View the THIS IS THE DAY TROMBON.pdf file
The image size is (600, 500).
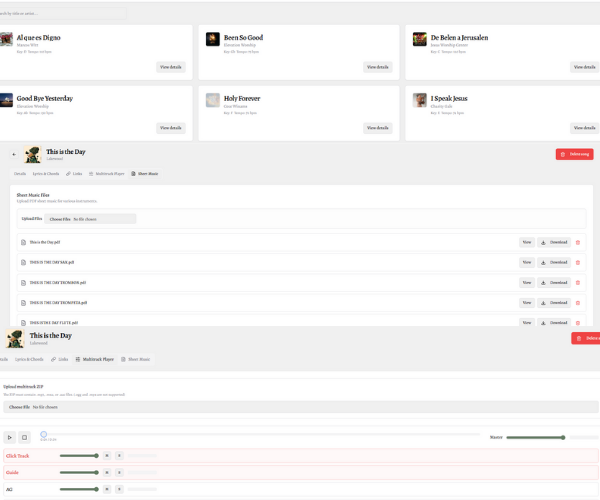526,282
